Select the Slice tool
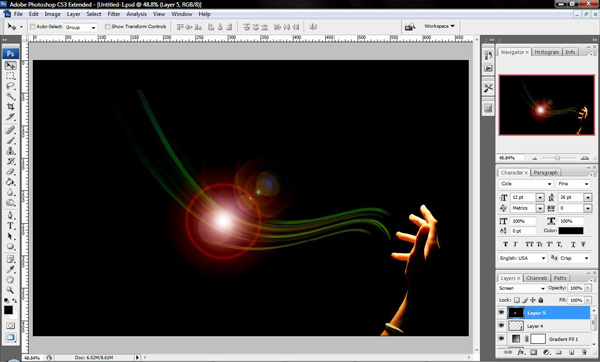600x362 pixels. [10, 117]
